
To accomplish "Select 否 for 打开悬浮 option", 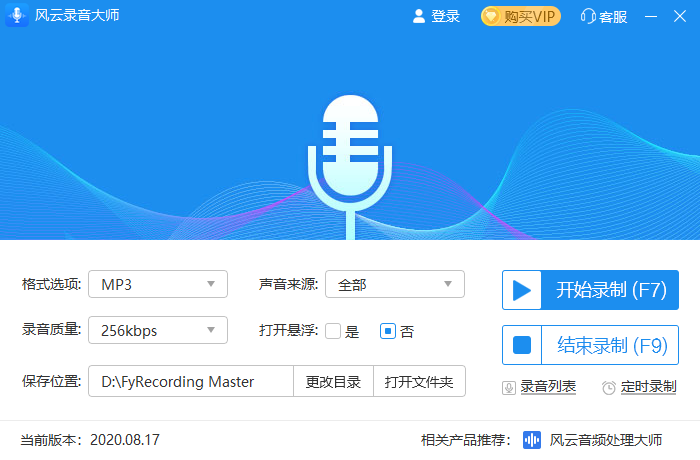I will pyautogui.click(x=388, y=331).
